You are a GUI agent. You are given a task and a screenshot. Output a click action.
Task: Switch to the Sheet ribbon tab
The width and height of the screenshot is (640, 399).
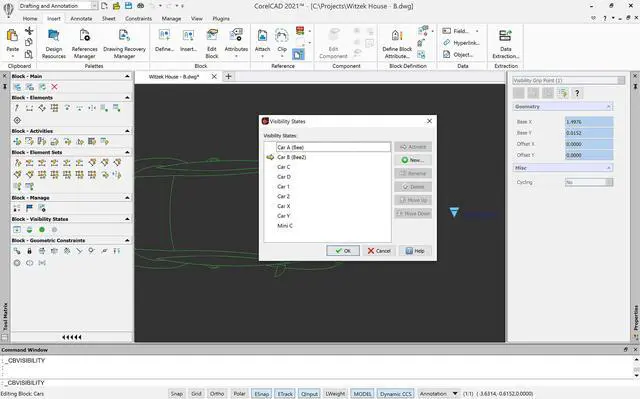tap(109, 19)
